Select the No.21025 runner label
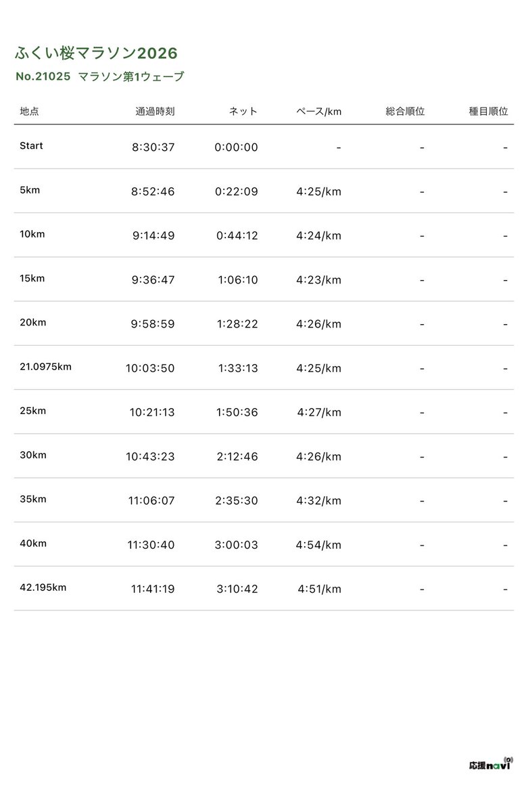Viewport: 528px width, 812px height. pyautogui.click(x=43, y=77)
